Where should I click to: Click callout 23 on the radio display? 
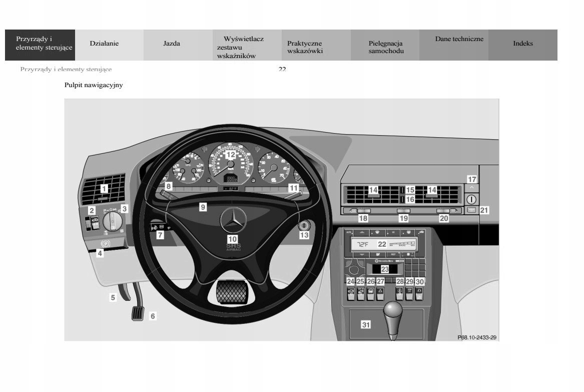(385, 269)
